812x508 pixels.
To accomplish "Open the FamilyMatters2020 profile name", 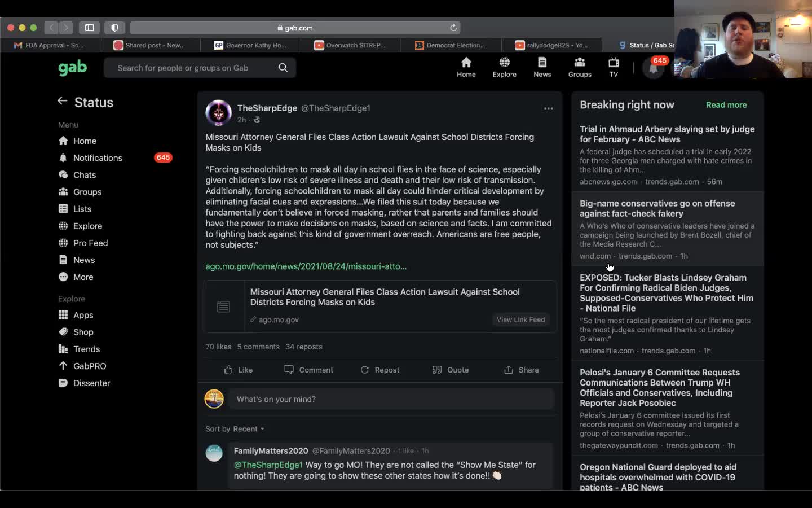I will (271, 450).
